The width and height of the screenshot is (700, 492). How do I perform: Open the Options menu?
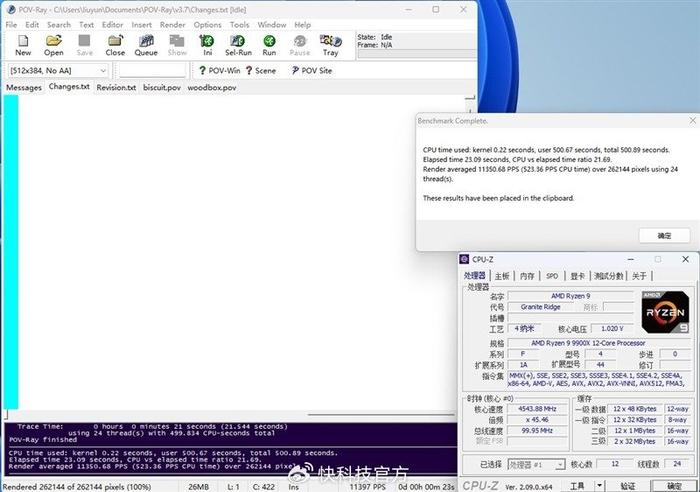point(207,25)
